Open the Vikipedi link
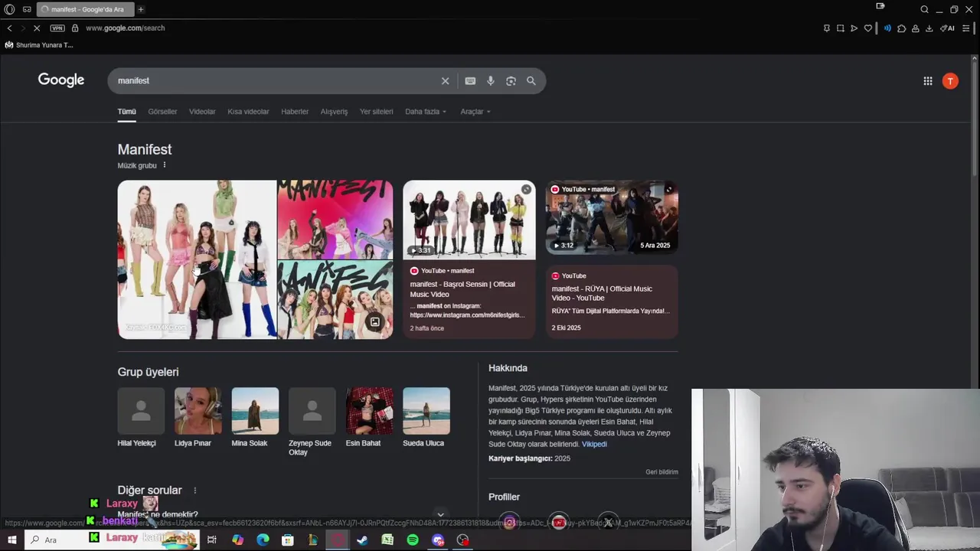The height and width of the screenshot is (551, 980). point(594,444)
